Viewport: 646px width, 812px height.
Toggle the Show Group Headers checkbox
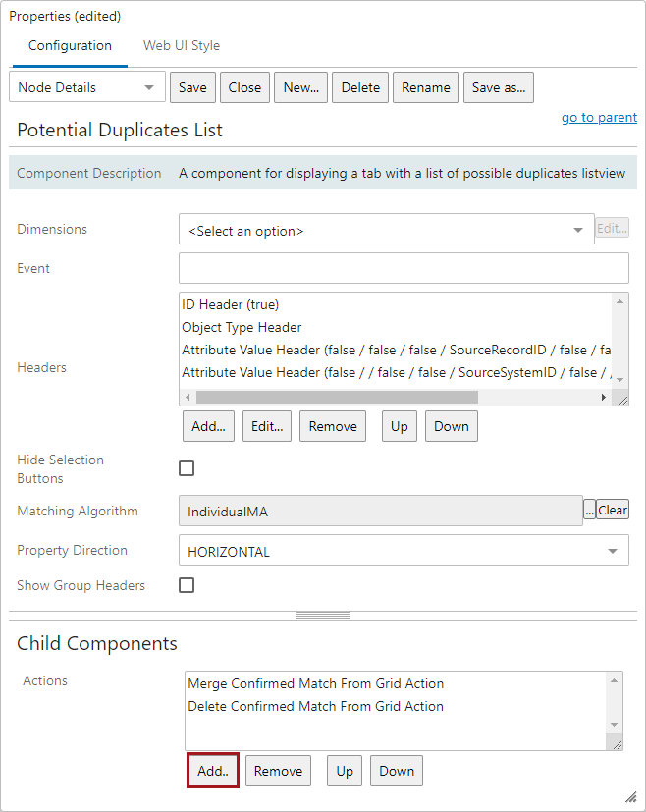[x=187, y=585]
